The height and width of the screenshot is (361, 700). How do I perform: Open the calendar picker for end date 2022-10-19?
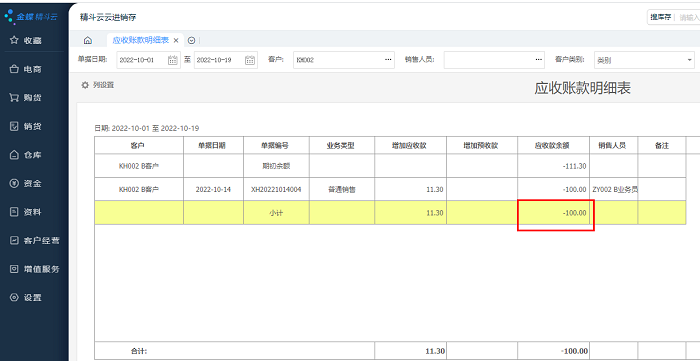250,60
